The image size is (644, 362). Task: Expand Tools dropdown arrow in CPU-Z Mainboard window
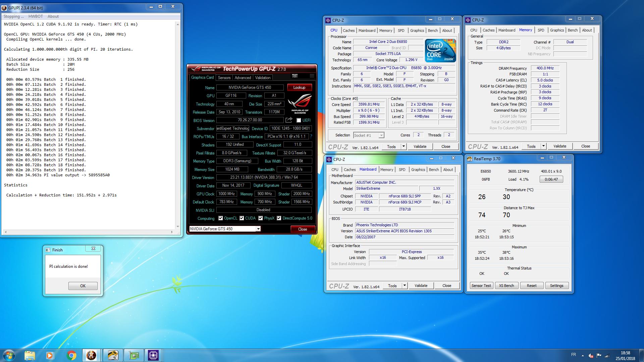[x=405, y=286]
